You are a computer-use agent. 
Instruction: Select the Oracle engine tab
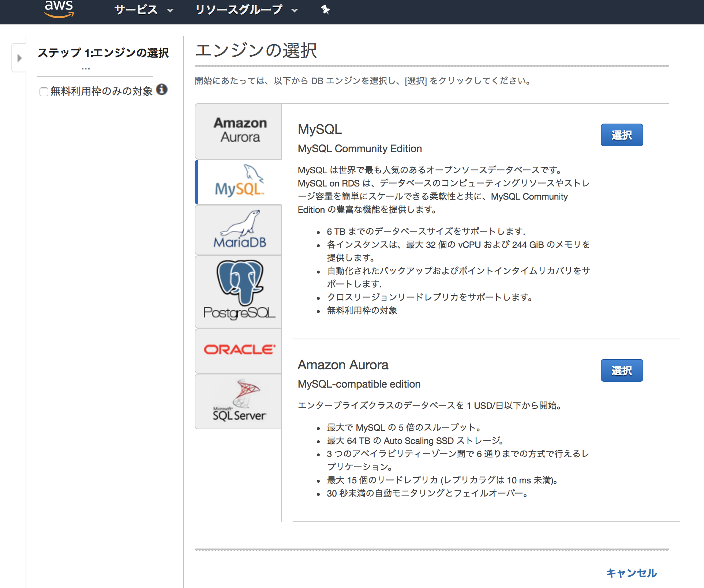239,350
